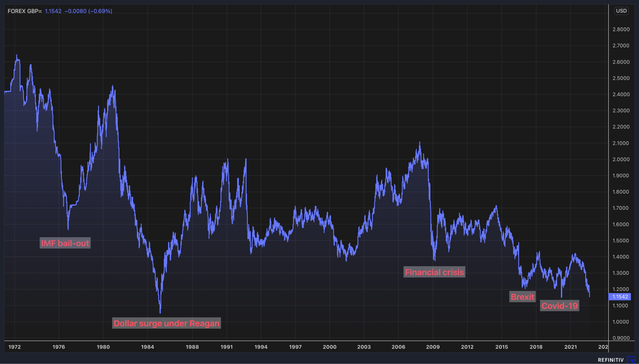The width and height of the screenshot is (639, 364).
Task: Click the 2021 year label on the time axis
Action: 570,347
